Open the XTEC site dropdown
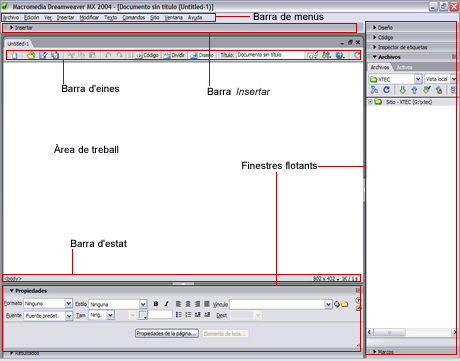 [x=418, y=79]
